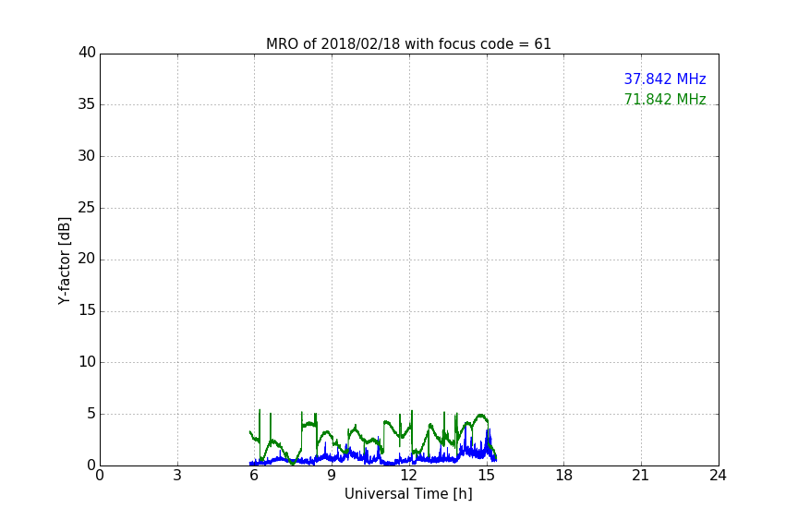Click y-axis tick label 20
Viewport: 798px width, 532px height.
point(87,259)
